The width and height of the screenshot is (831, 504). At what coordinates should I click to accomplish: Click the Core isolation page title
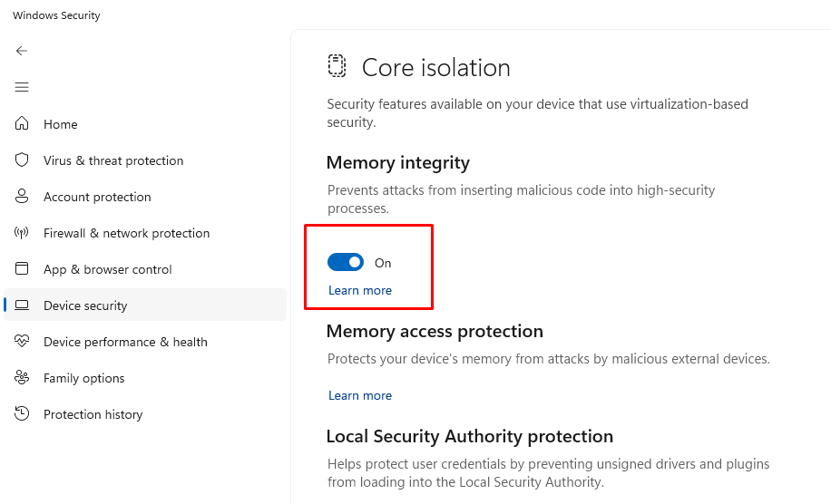[435, 68]
